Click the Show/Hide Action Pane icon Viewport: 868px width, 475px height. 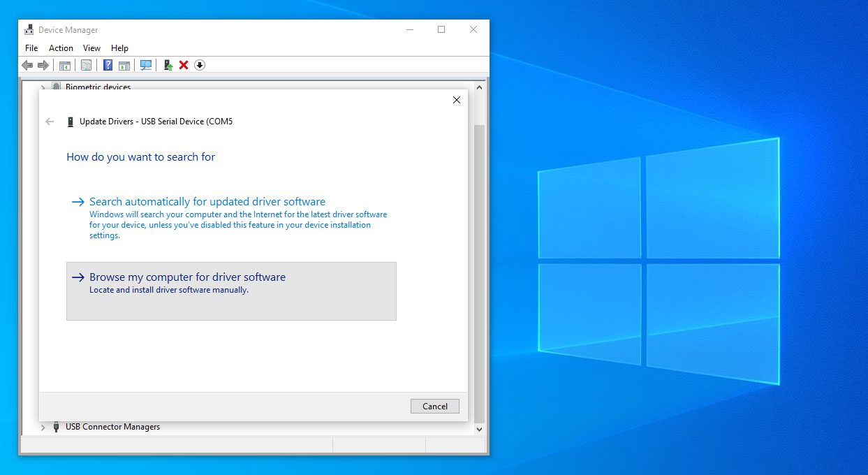124,65
